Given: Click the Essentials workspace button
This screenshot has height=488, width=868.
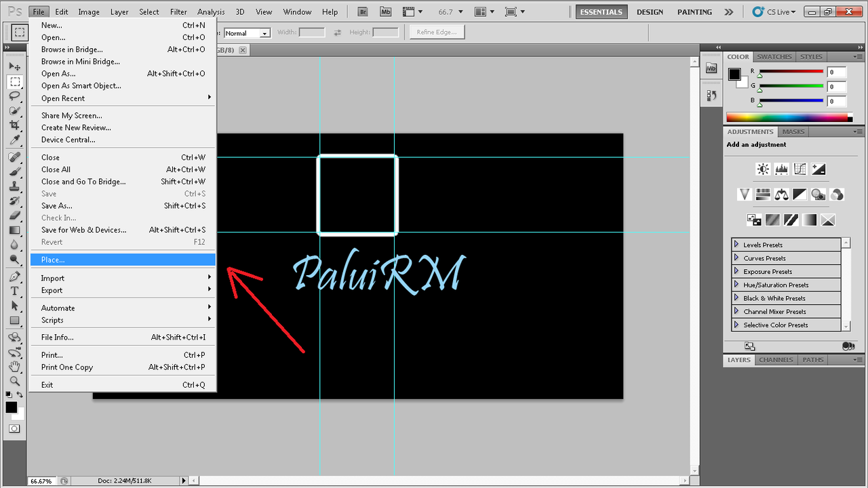Looking at the screenshot, I should pos(601,12).
